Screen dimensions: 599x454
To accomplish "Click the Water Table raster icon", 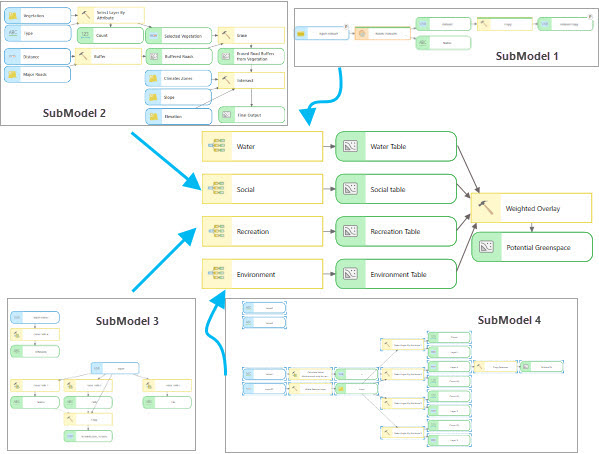I will click(x=350, y=146).
